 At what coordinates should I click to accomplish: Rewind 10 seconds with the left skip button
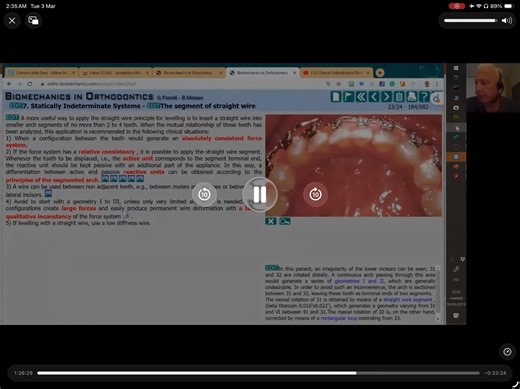(204, 194)
